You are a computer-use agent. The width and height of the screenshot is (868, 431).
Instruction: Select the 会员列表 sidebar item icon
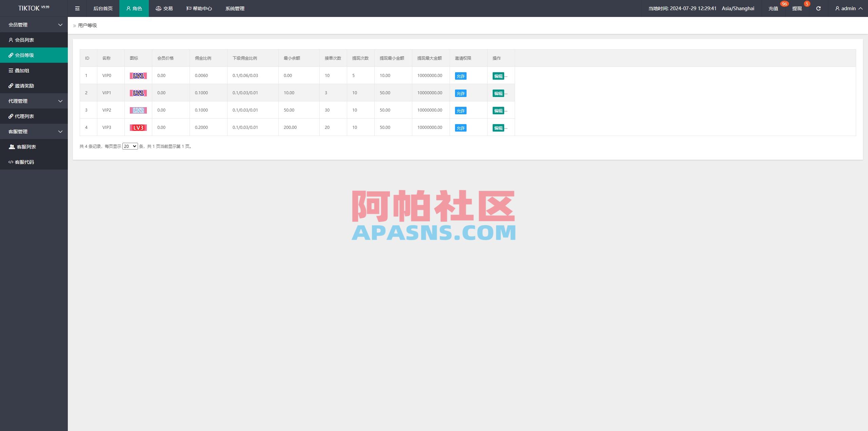pyautogui.click(x=11, y=40)
